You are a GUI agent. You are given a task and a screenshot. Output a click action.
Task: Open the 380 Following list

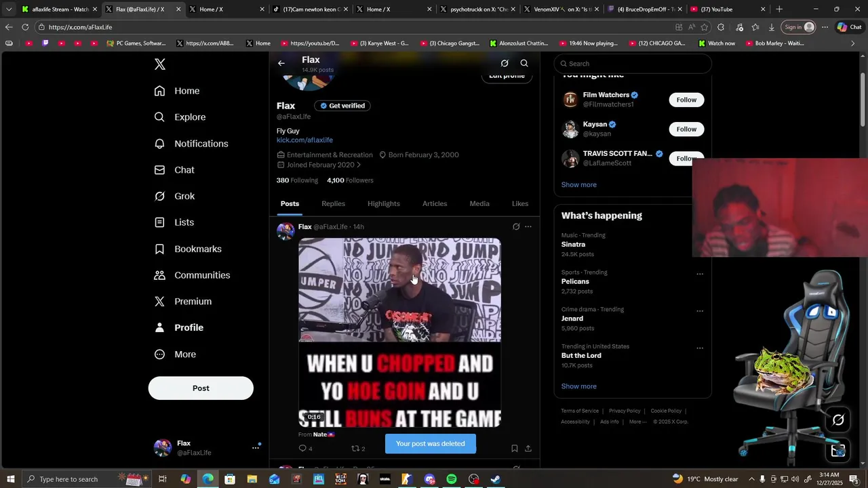click(x=297, y=180)
